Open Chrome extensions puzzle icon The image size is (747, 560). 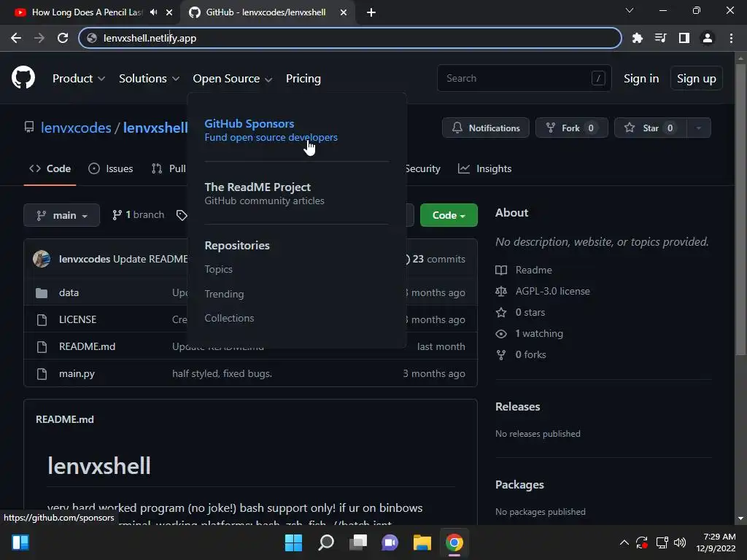[x=637, y=38]
